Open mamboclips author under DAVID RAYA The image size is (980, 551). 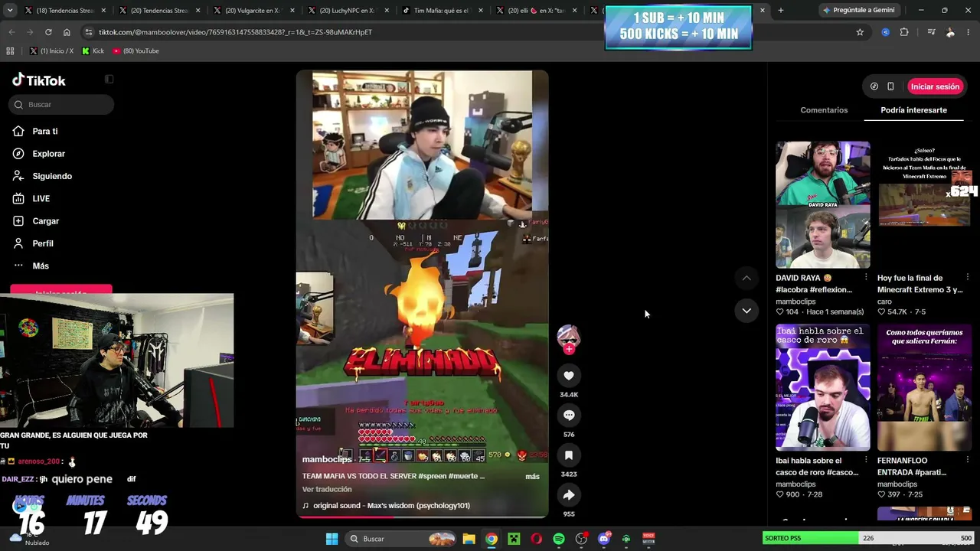click(x=795, y=302)
